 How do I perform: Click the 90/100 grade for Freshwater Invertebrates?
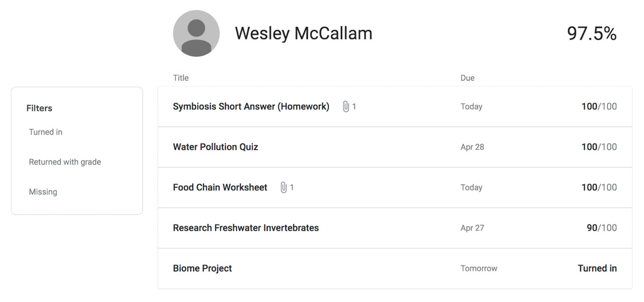601,228
